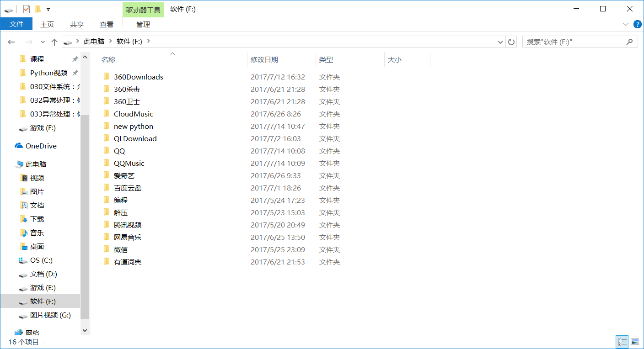The height and width of the screenshot is (349, 644).
Task: Refresh the current folder view
Action: [511, 42]
